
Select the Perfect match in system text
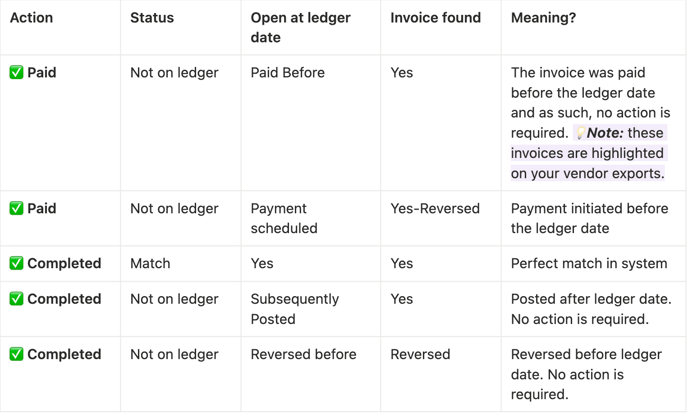589,263
